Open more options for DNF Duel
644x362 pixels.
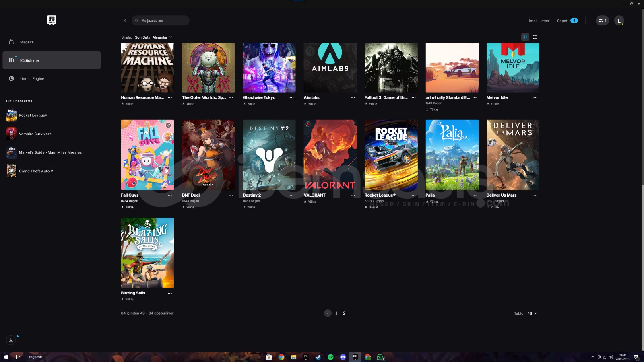(231, 195)
